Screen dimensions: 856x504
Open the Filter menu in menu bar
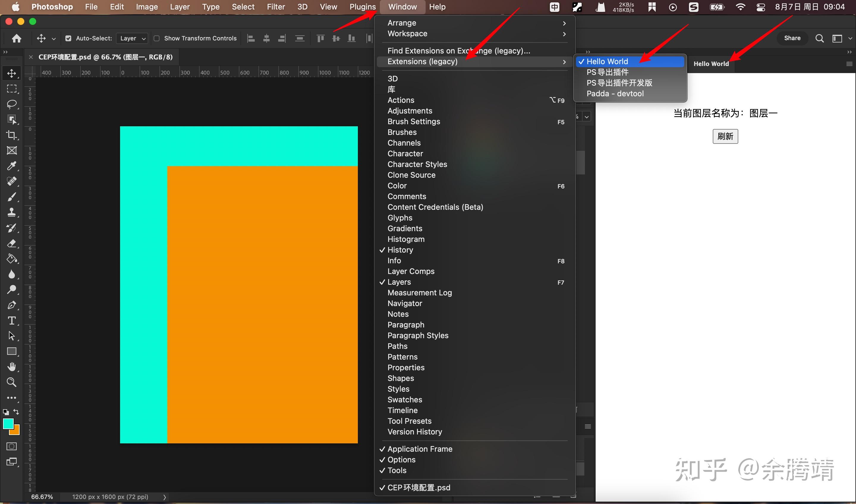point(276,7)
